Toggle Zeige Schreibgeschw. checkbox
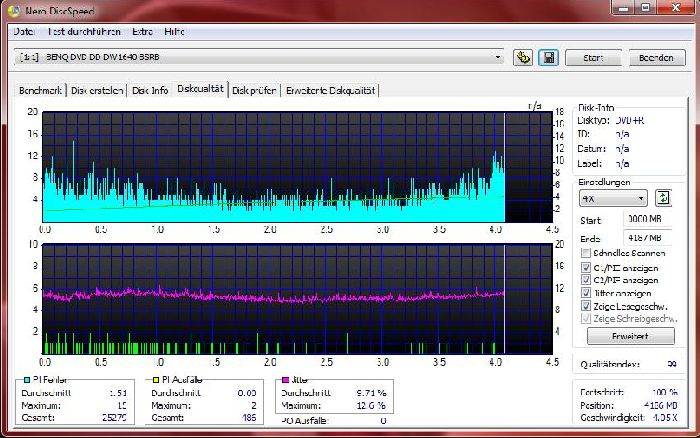This screenshot has height=438, width=700. [x=586, y=318]
